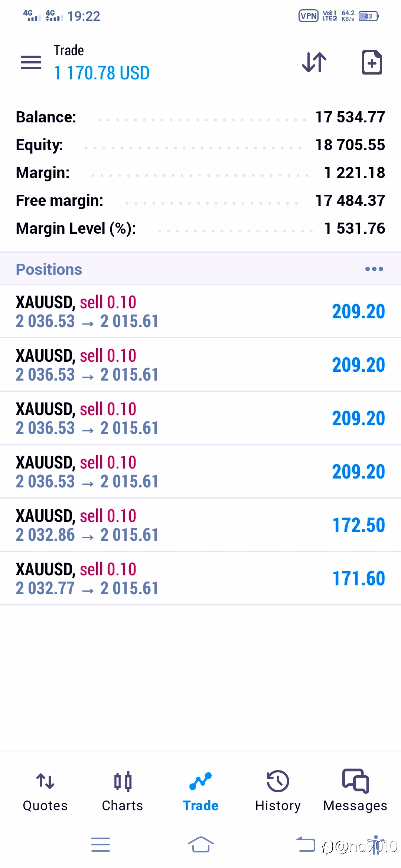
Task: Tap the Android back navigation button
Action: click(x=306, y=845)
